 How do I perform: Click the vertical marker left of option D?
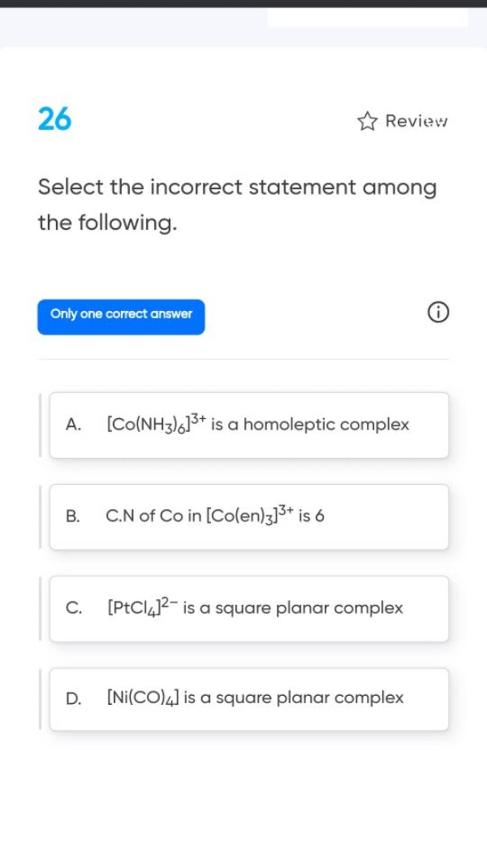click(x=40, y=699)
